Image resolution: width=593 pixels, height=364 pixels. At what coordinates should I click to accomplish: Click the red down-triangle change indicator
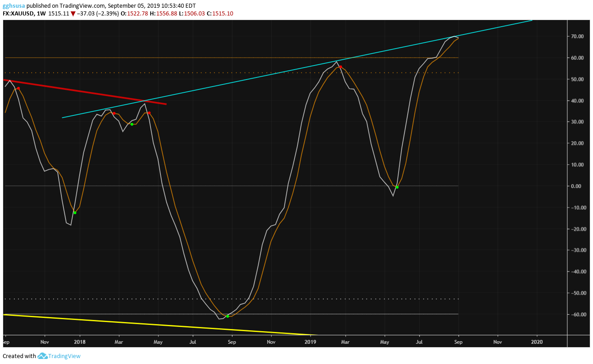pos(73,14)
